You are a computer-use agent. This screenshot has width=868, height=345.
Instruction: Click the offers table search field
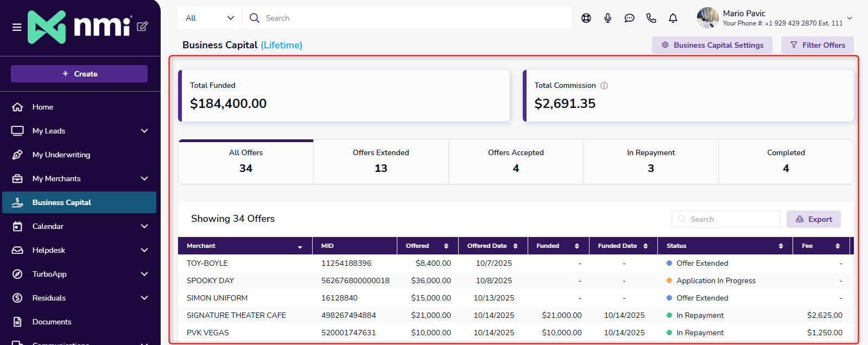[725, 219]
